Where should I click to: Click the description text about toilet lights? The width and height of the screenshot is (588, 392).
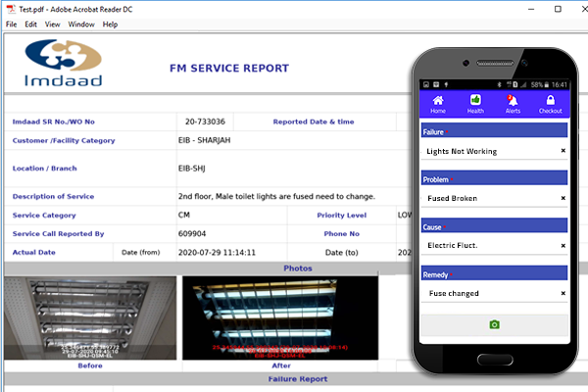pos(276,197)
